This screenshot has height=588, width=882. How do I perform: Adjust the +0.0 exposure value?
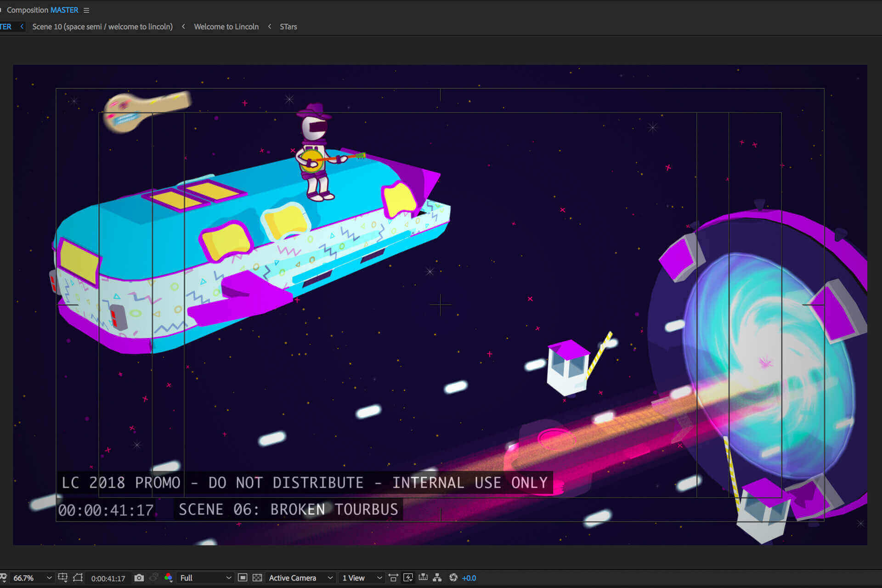coord(469,578)
